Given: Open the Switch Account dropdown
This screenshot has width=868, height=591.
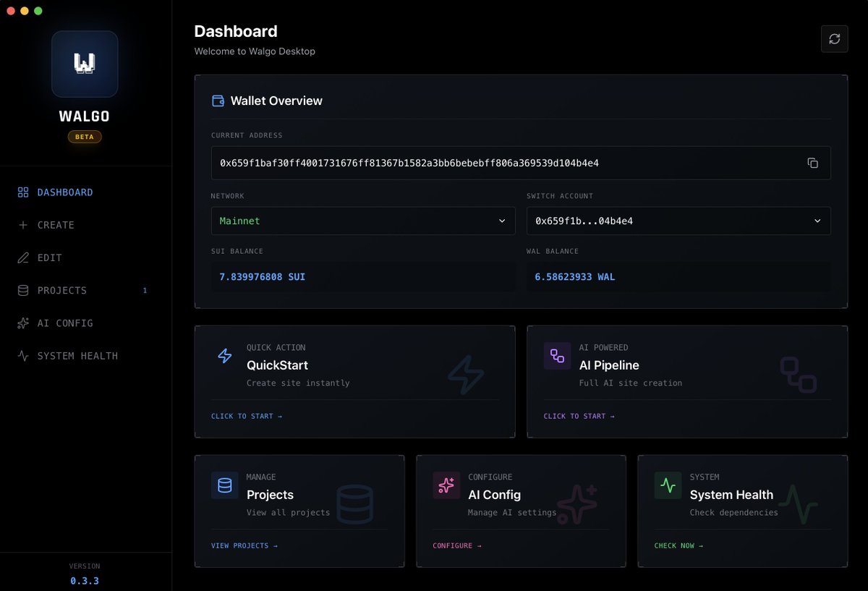Looking at the screenshot, I should 678,221.
